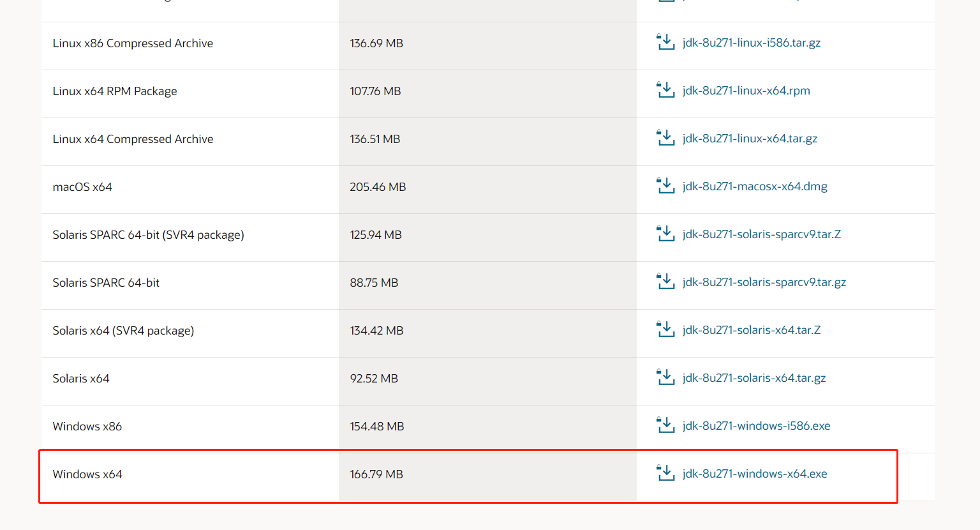This screenshot has width=980, height=530.
Task: Open jdk-8u271-solaris-sparcv9.tar.Z link
Action: coord(762,234)
